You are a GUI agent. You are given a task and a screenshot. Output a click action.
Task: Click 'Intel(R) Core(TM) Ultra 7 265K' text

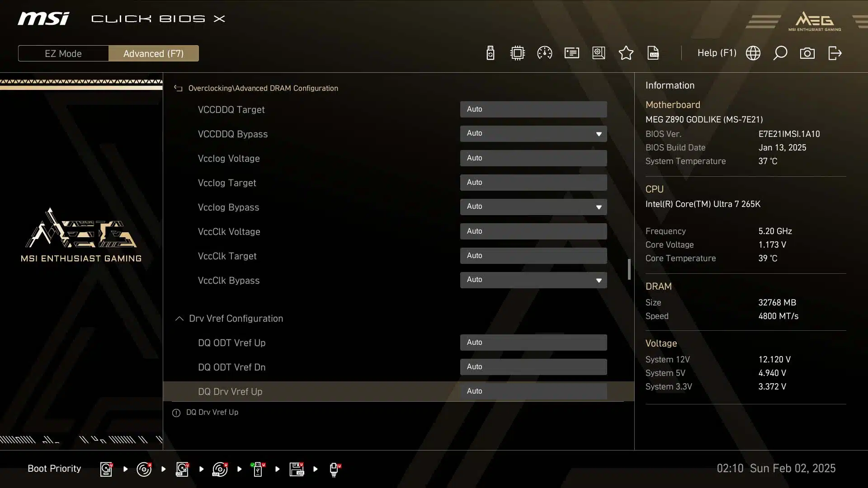pos(703,204)
